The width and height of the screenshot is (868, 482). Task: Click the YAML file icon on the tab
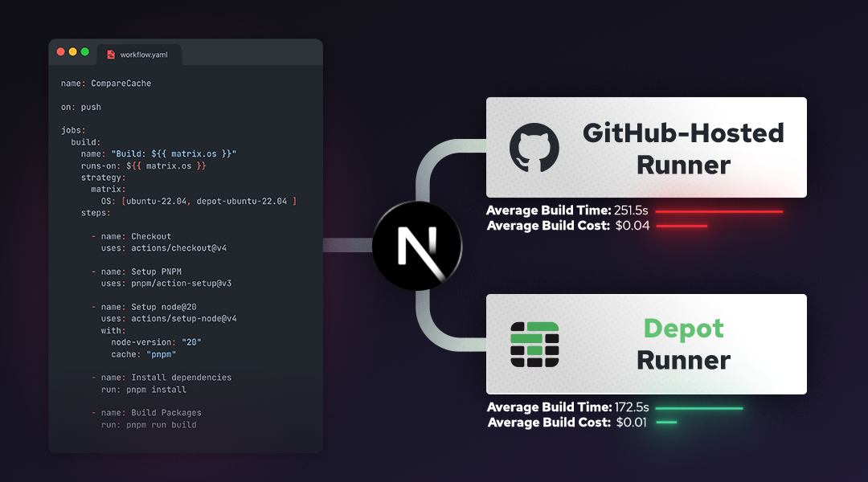pos(111,55)
